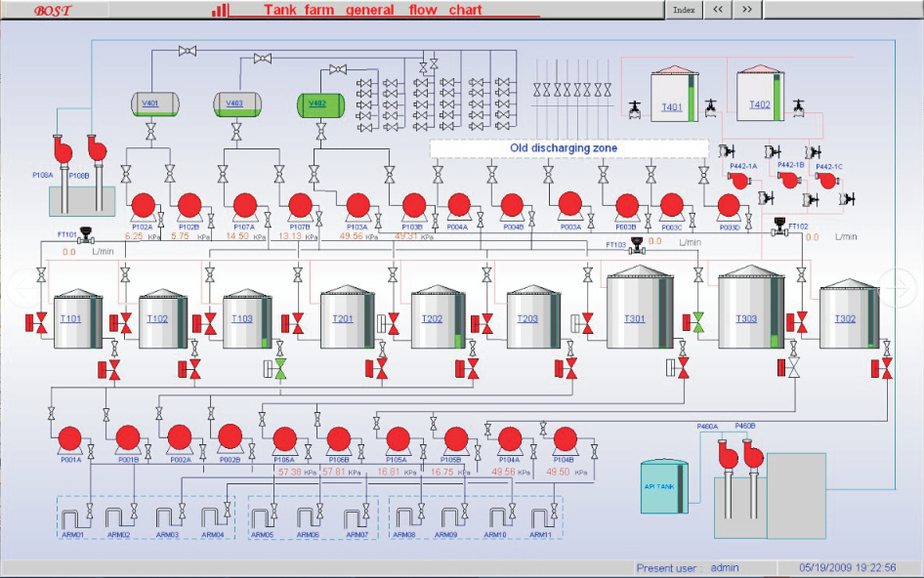Click pump P442-1C icon
This screenshot has height=578, width=924.
(827, 181)
